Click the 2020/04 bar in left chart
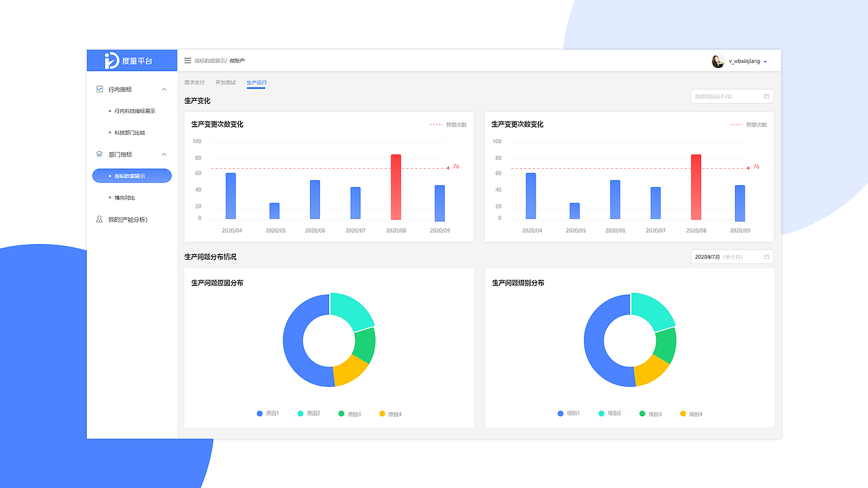868x488 pixels. tap(231, 196)
